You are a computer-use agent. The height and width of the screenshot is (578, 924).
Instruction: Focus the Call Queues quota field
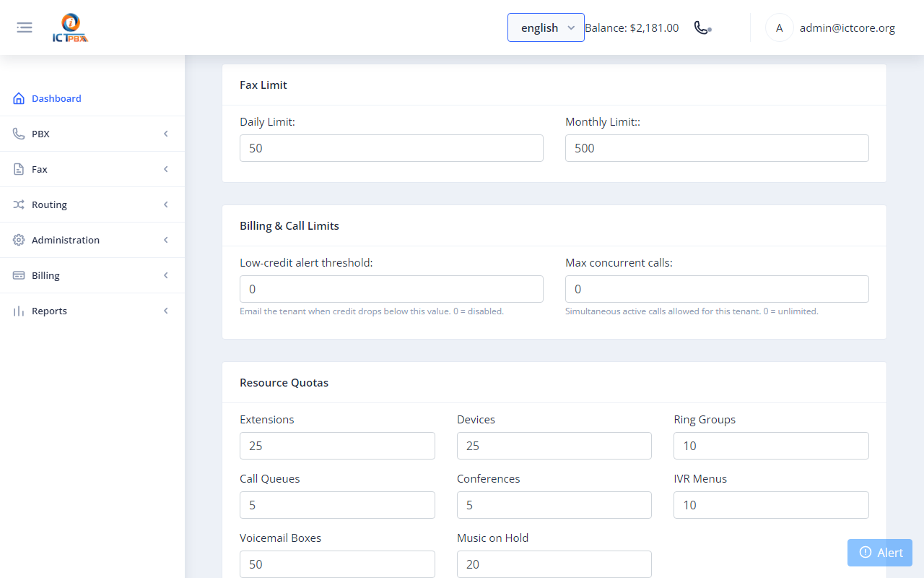pyautogui.click(x=337, y=505)
